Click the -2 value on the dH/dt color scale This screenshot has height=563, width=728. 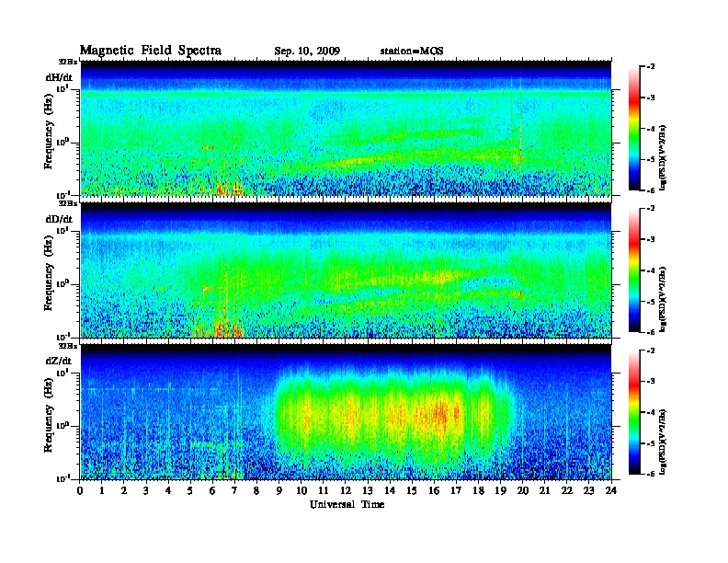tap(651, 67)
